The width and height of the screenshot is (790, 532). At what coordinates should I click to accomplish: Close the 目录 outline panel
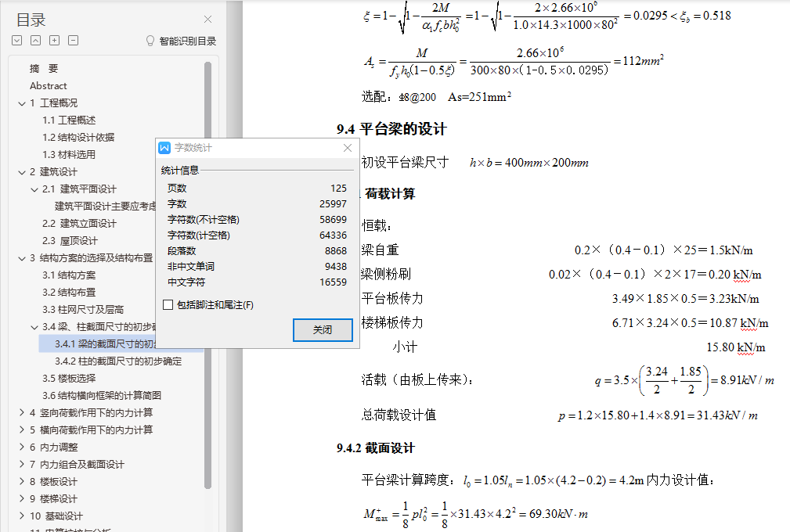pos(207,19)
